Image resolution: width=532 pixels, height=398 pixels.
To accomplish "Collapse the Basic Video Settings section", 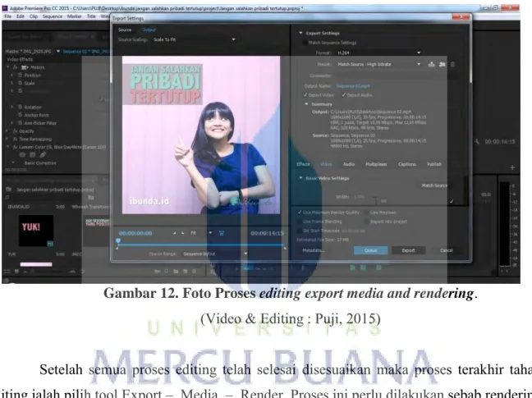I will [300, 178].
